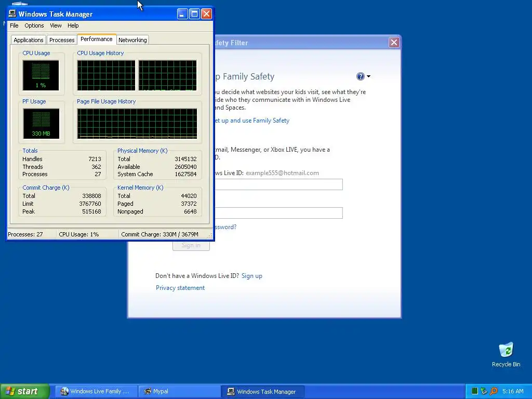
Task: Click the Sign in button
Action: point(191,245)
